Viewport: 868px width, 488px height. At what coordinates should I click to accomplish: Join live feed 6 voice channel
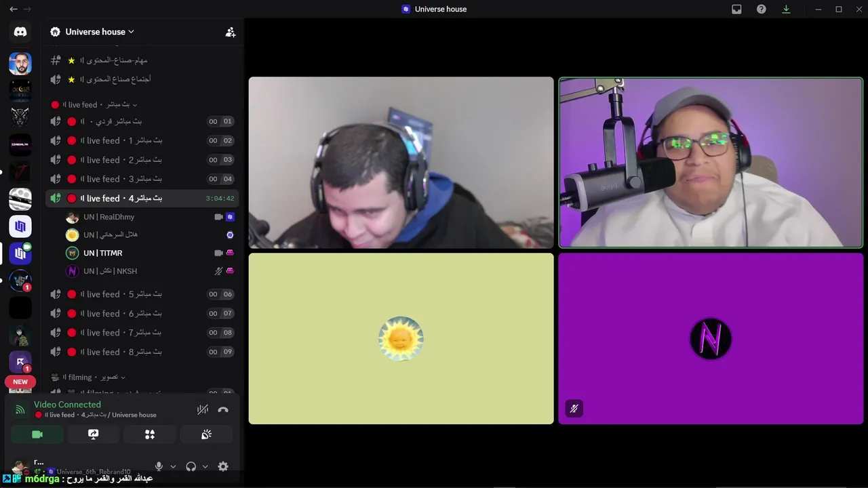142,313
